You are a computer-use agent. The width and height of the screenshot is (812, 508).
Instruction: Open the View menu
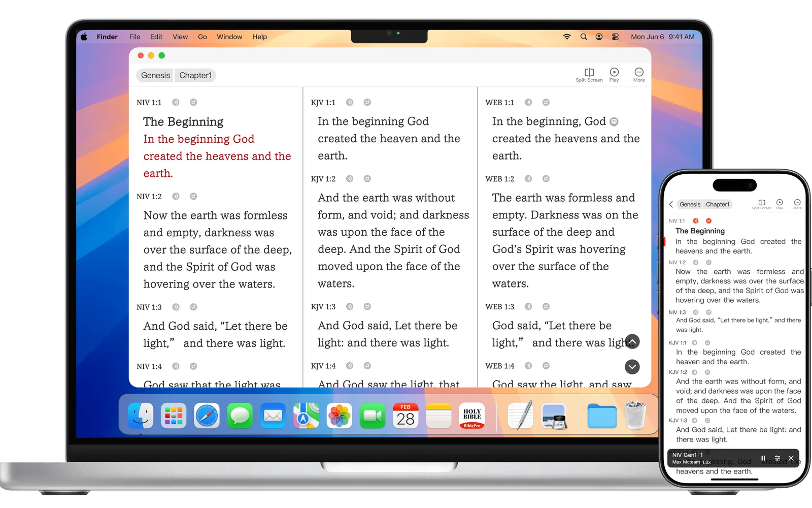tap(180, 37)
